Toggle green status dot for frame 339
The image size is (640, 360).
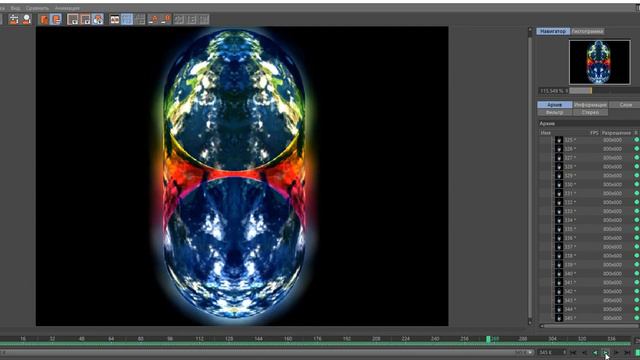(x=637, y=264)
